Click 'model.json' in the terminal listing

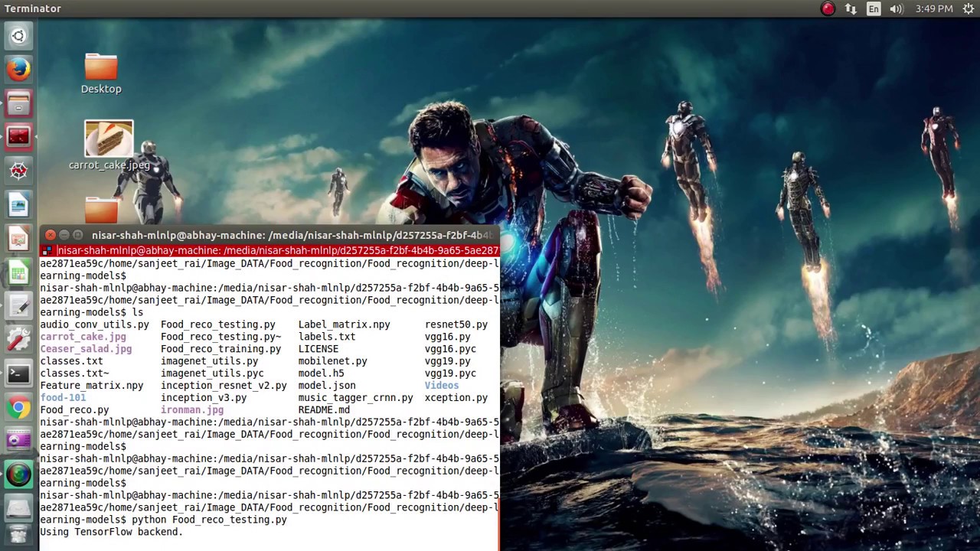(x=327, y=386)
